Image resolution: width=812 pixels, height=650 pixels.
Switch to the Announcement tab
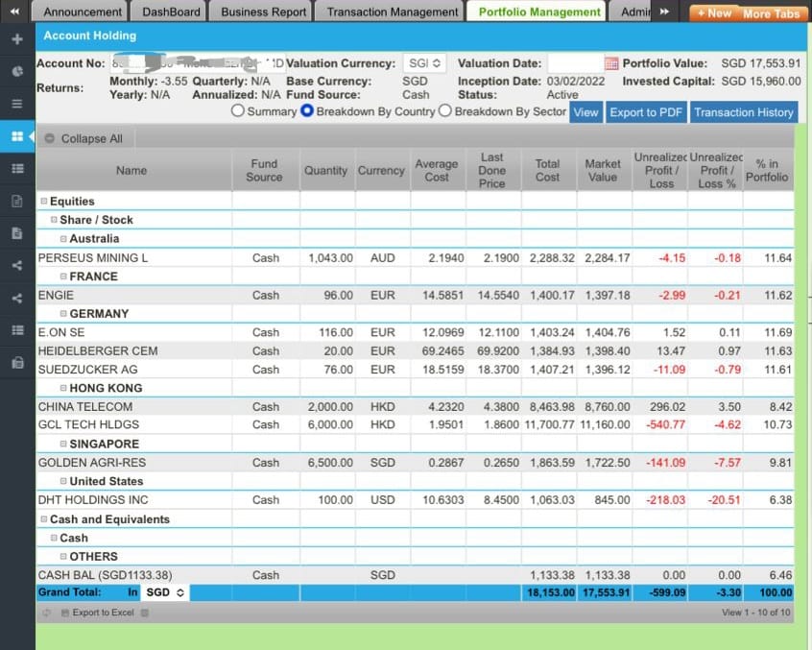click(x=81, y=12)
